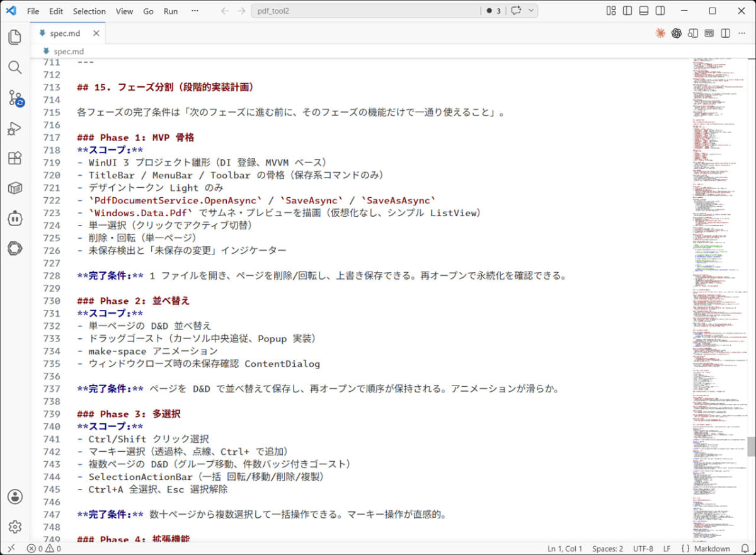The image size is (756, 555).
Task: Click line '- Ctrl+A 全選択、Esc 選択解除'
Action: point(152,489)
